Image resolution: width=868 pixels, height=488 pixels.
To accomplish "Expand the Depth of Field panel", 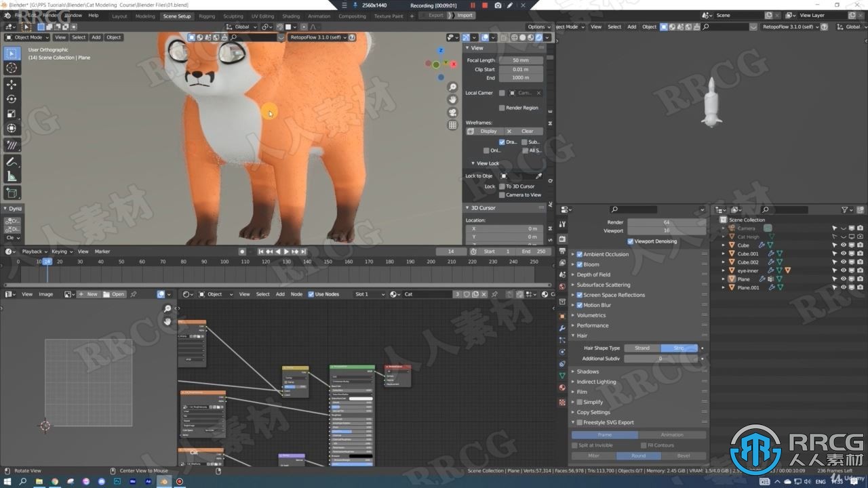I will click(x=593, y=274).
